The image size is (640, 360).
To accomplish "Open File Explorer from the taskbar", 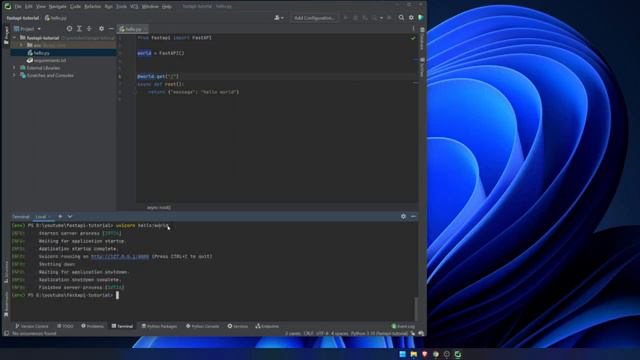I will [x=413, y=354].
